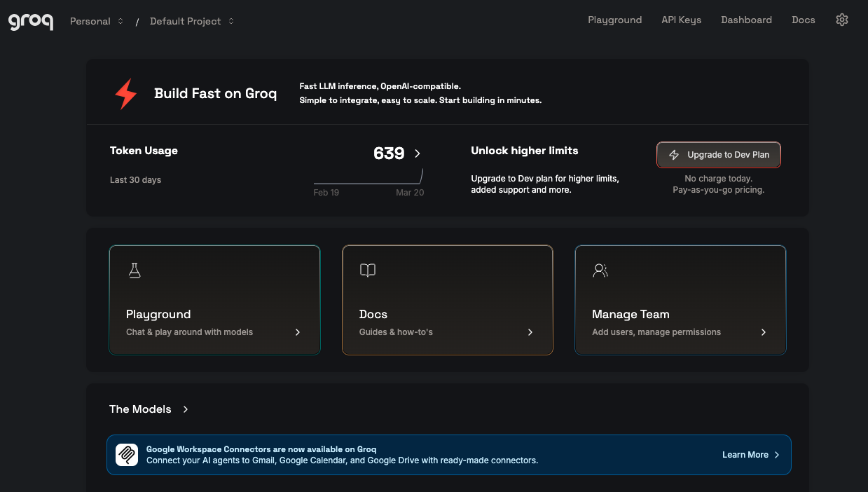This screenshot has width=868, height=492.
Task: Click the chevron beside The Models
Action: [186, 409]
